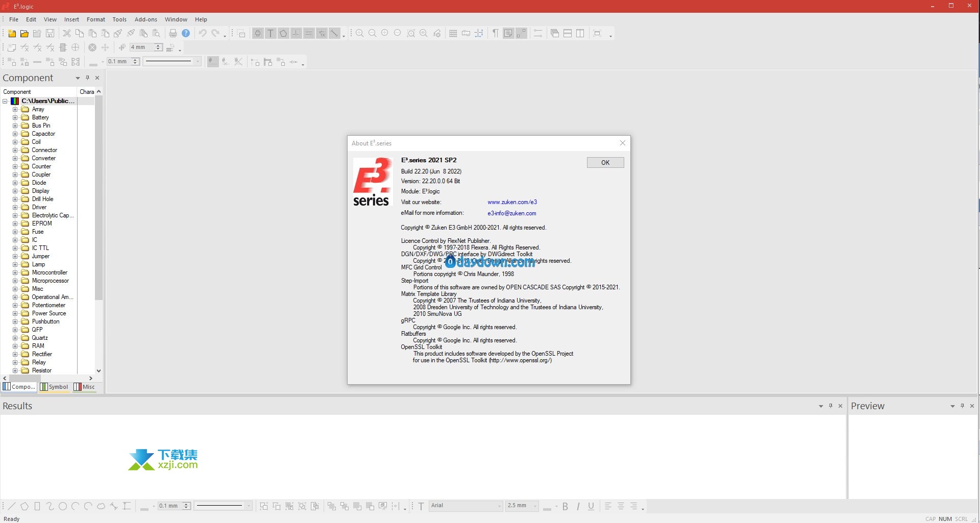Click the Zoom In magnifier icon
The image size is (980, 523).
pyautogui.click(x=360, y=34)
